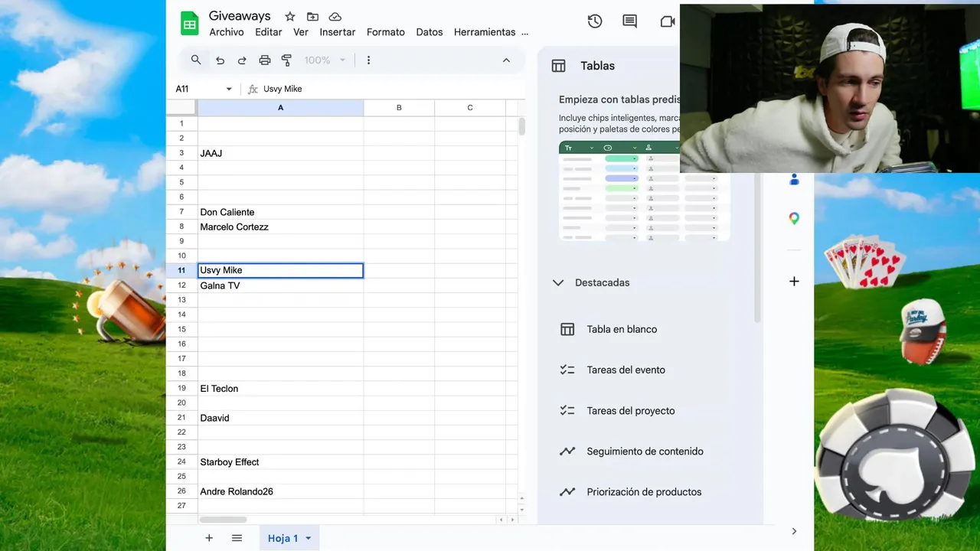The height and width of the screenshot is (551, 980).
Task: Open the Ver menu
Action: coord(301,32)
